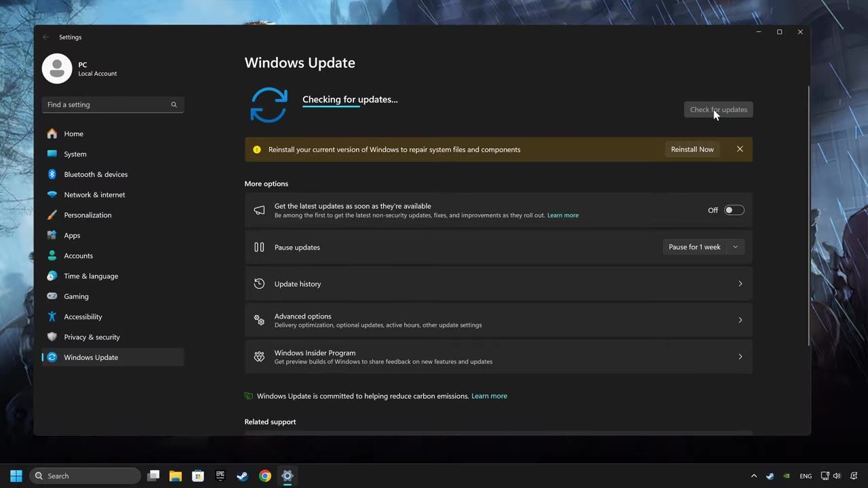Click the Check for updates button

[718, 109]
